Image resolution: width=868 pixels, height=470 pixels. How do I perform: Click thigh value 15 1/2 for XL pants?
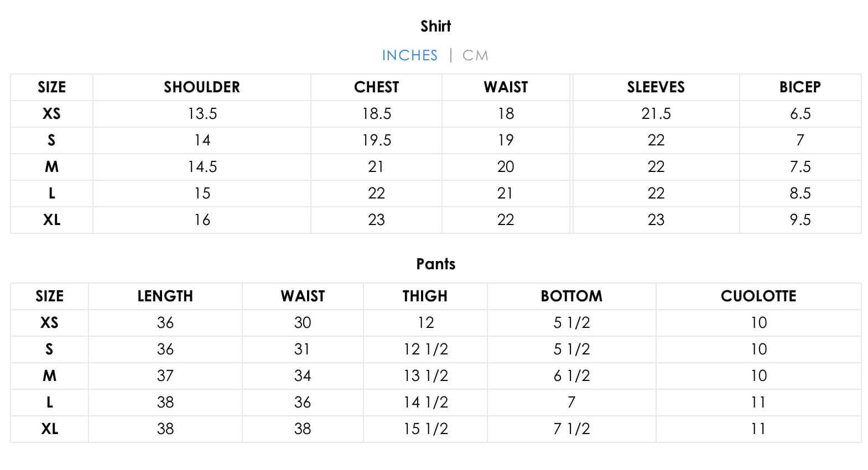425,429
